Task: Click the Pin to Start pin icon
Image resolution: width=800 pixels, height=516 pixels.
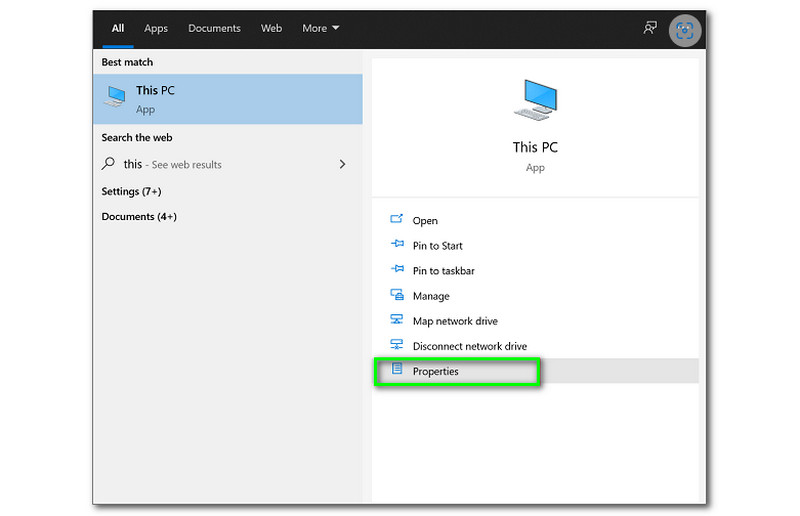Action: pos(396,245)
